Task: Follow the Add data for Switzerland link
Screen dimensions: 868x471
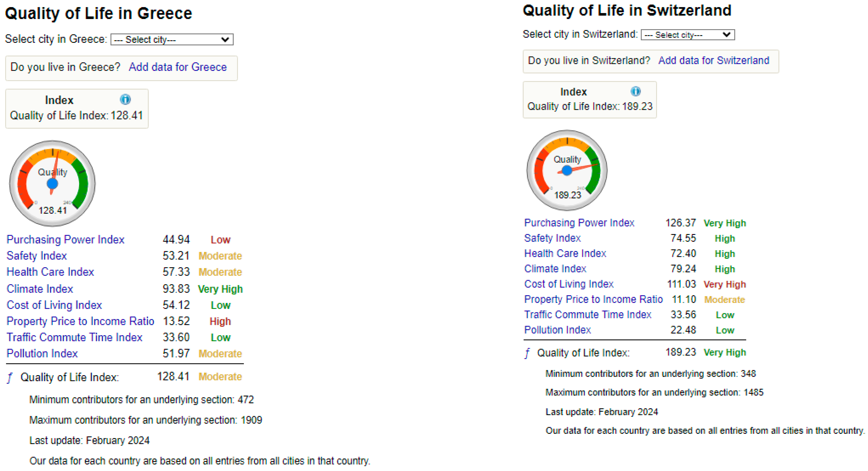Action: click(x=714, y=60)
